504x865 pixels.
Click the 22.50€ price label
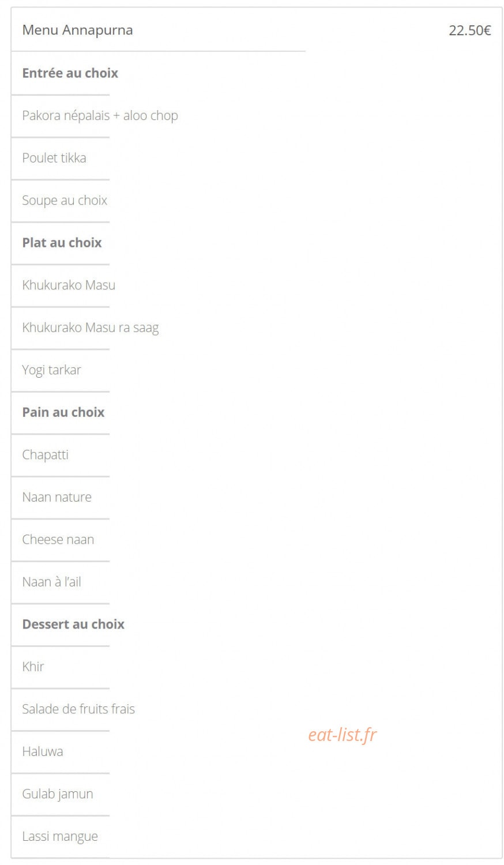(469, 31)
